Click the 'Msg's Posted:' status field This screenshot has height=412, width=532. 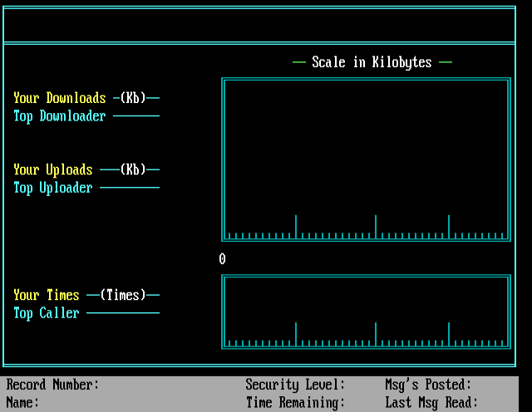(428, 385)
